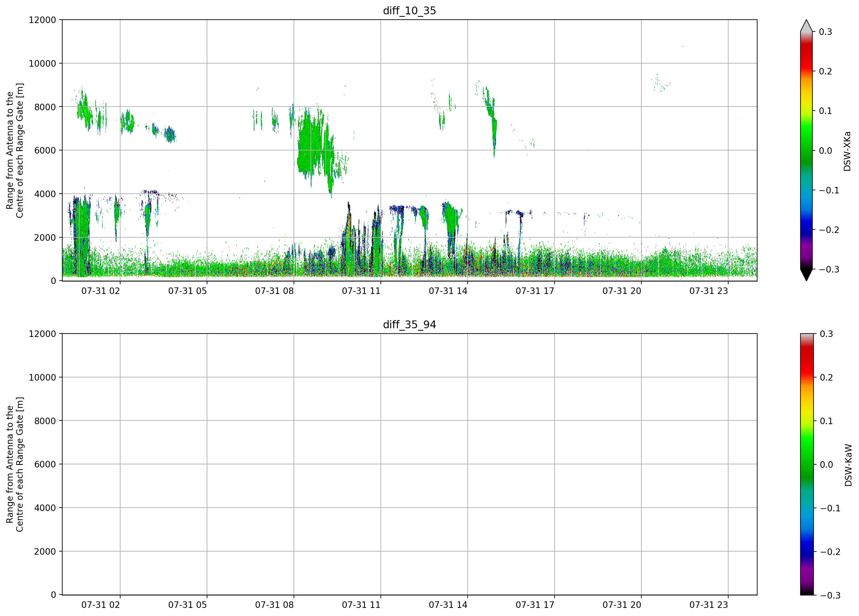Click the 2000 y tick of diff_10_35
Image resolution: width=859 pixels, height=616 pixels.
tap(45, 238)
